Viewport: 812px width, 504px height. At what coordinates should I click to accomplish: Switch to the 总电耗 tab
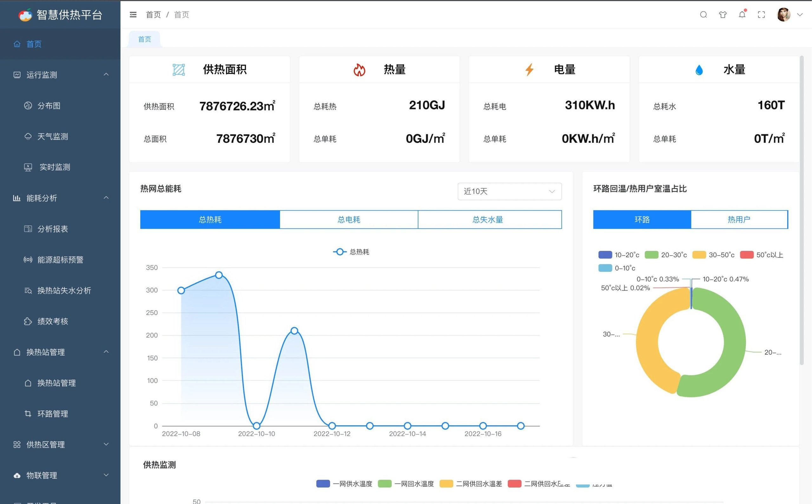(x=349, y=219)
